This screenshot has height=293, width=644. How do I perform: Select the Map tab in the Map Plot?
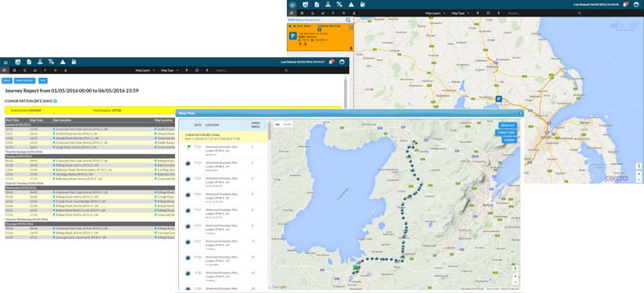pos(277,124)
